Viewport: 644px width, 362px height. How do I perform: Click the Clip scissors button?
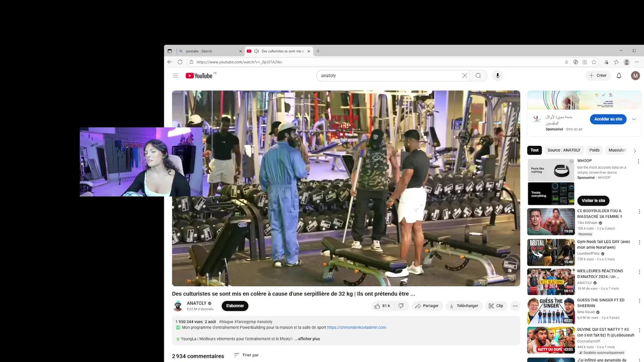[x=496, y=306]
